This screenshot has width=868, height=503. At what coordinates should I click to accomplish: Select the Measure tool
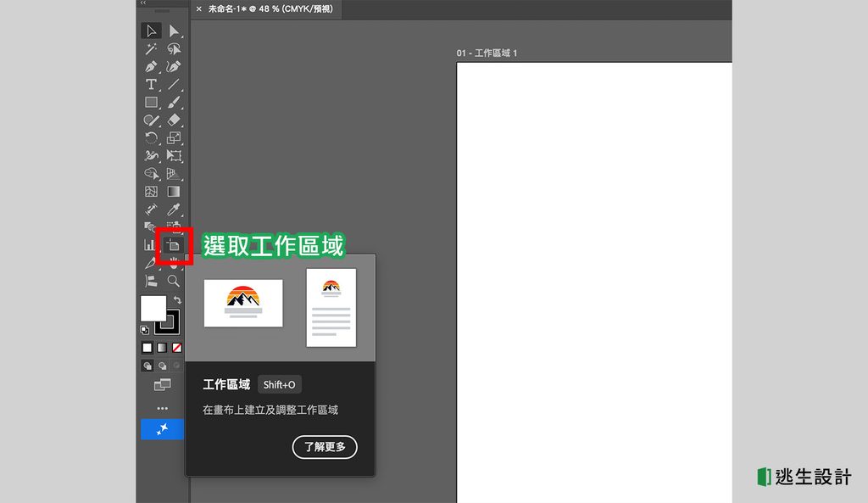pos(151,210)
